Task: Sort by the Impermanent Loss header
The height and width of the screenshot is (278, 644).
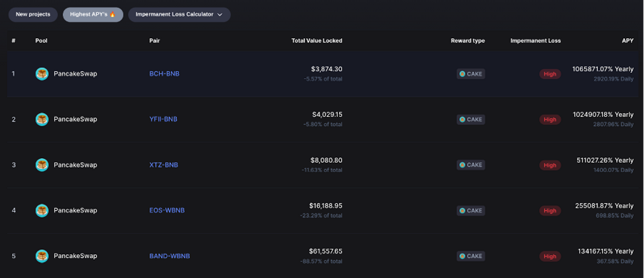Action: pyautogui.click(x=535, y=40)
